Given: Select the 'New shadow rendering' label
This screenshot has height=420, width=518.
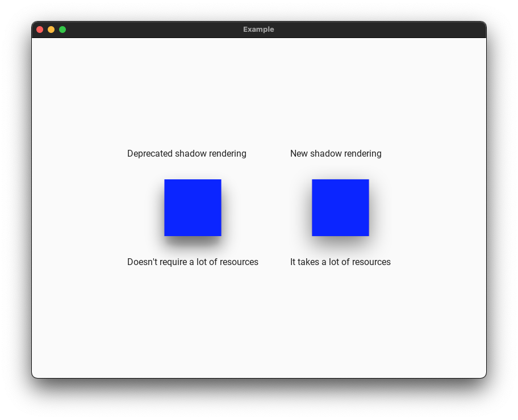Looking at the screenshot, I should (x=336, y=154).
